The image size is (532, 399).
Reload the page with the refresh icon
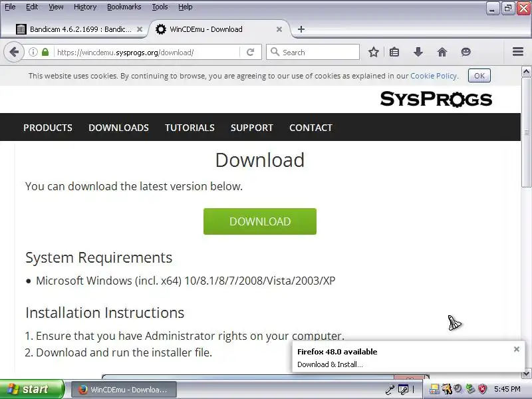(251, 53)
